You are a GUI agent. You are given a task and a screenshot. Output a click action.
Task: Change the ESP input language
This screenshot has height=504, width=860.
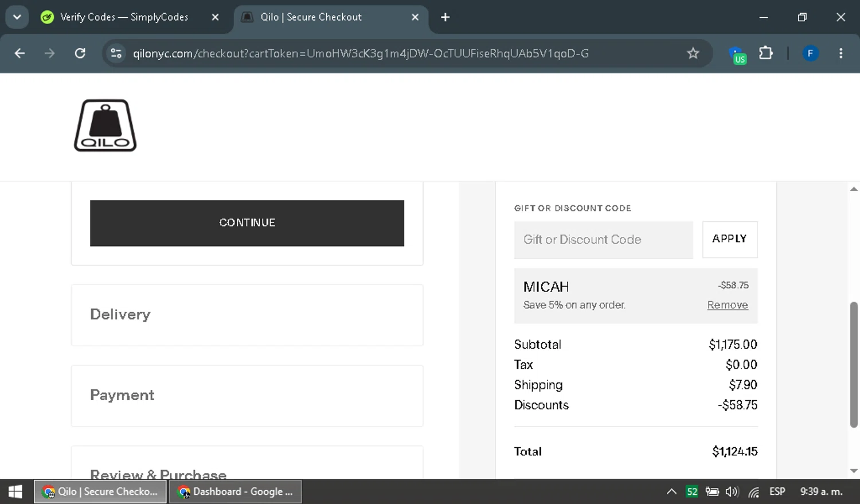tap(777, 491)
